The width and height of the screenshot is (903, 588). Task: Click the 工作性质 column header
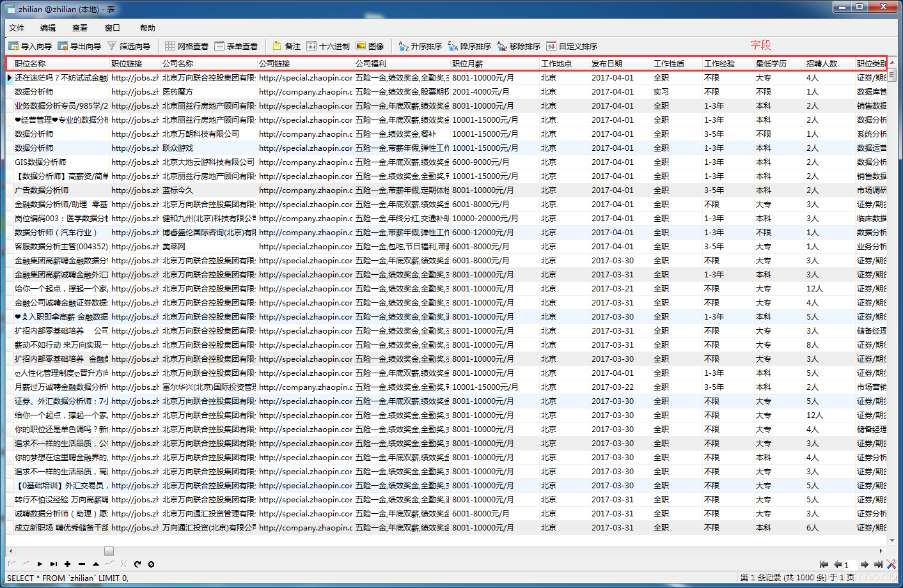tap(677, 63)
